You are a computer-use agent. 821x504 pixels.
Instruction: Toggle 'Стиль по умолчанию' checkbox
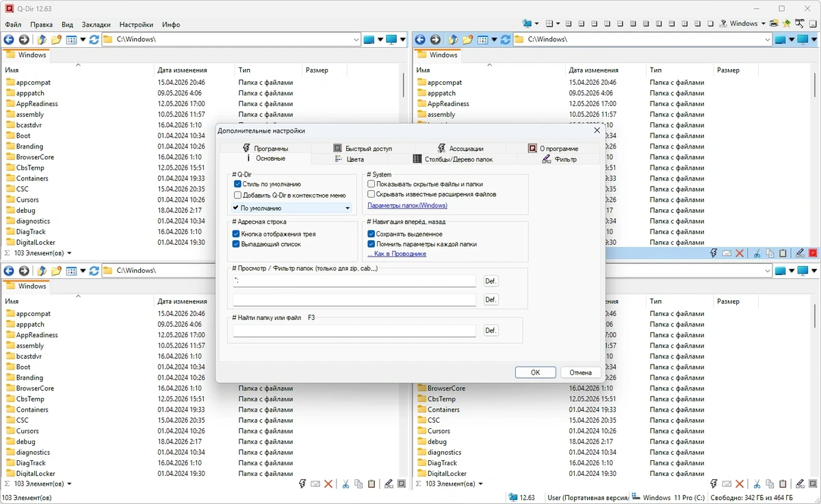(x=237, y=184)
